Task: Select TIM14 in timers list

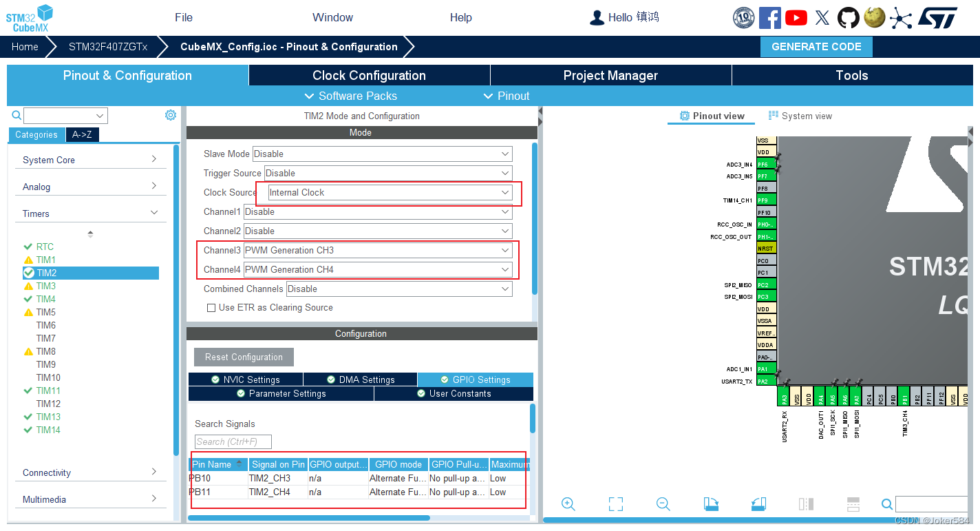Action: click(x=48, y=430)
